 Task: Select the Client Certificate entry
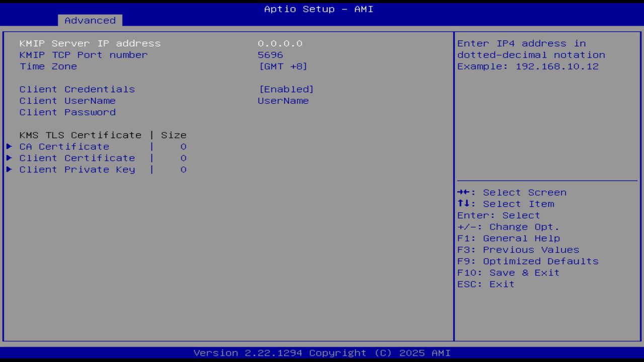click(77, 158)
